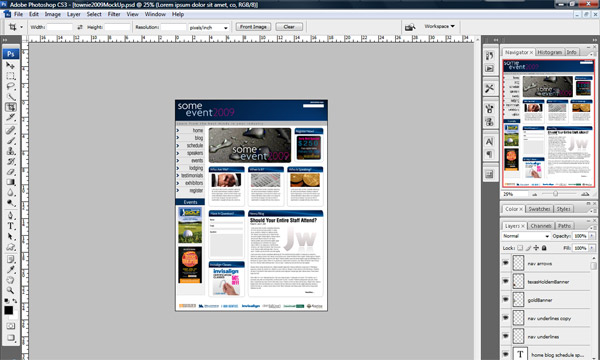
Task: Select the Path Selection tool
Action: point(10,236)
